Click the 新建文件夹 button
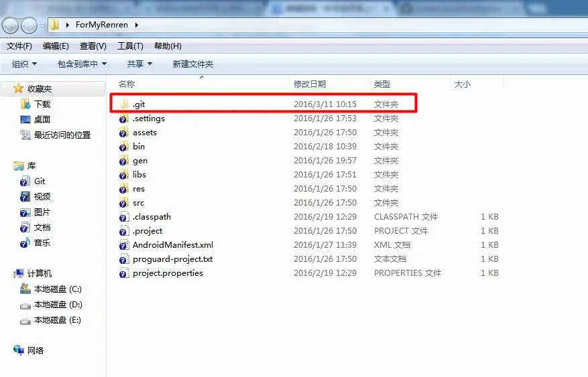This screenshot has width=588, height=377. click(x=192, y=64)
